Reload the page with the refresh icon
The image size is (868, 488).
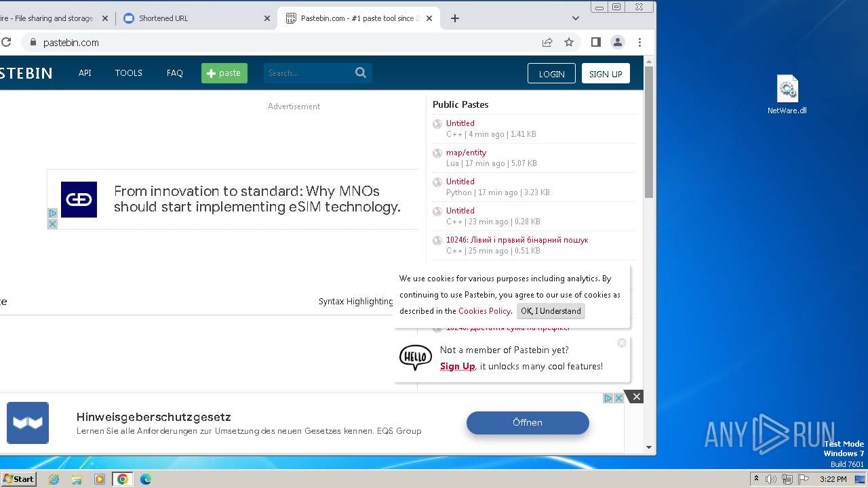tap(5, 42)
